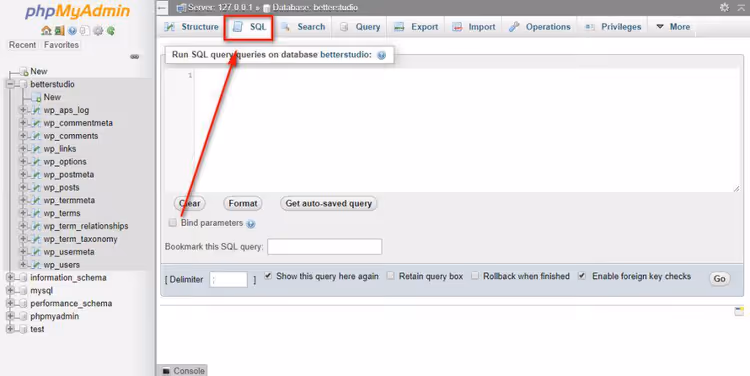Expand the information_schema database
This screenshot has width=750, height=376.
point(10,277)
